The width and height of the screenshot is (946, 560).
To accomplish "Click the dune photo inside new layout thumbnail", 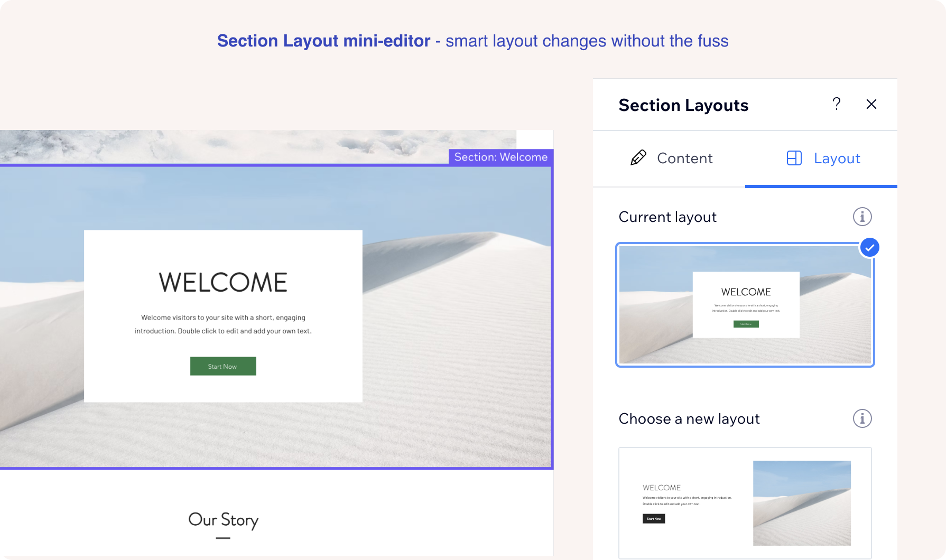I will 802,502.
